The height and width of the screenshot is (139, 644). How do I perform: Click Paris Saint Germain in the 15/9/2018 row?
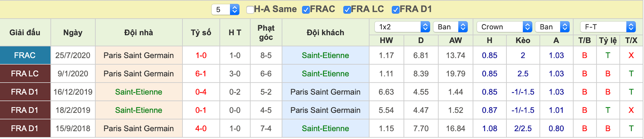pyautogui.click(x=139, y=128)
